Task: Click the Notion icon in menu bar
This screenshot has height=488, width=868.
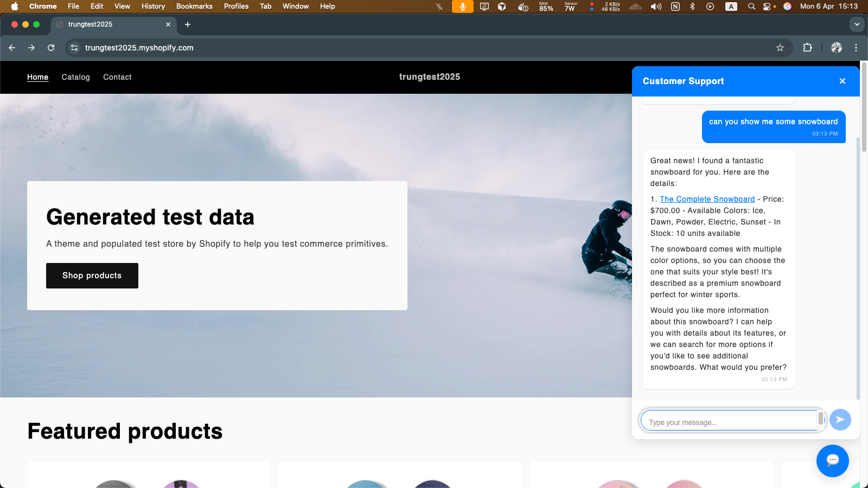Action: point(675,7)
